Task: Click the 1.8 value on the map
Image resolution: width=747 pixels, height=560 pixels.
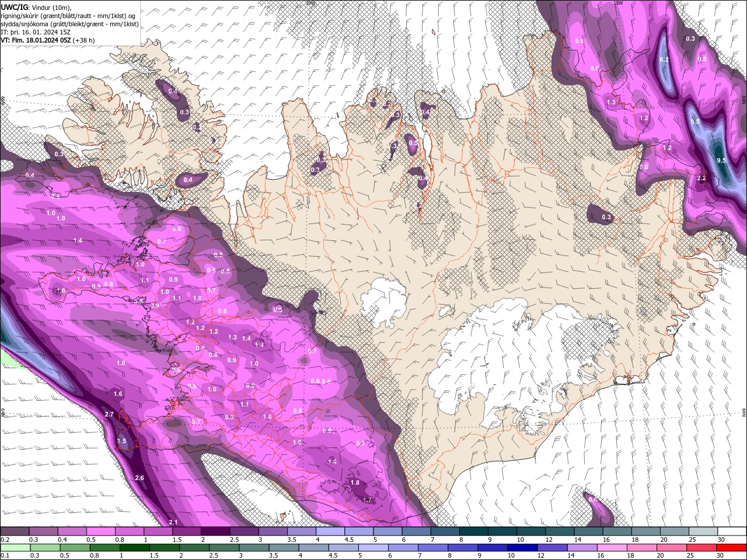Action: [x=355, y=483]
